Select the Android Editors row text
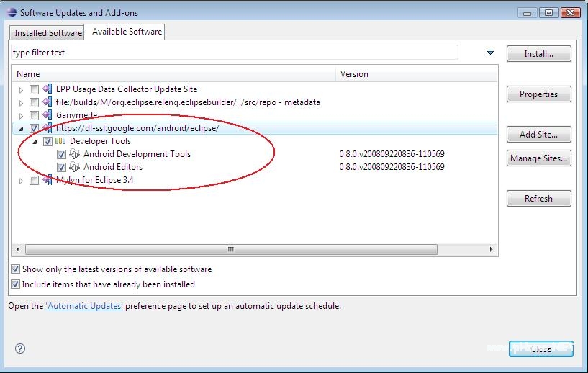Screen dimensions: 588x373 click(113, 167)
